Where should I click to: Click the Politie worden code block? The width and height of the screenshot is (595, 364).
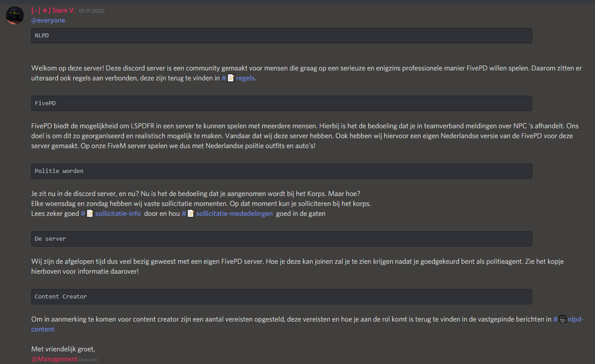[281, 171]
